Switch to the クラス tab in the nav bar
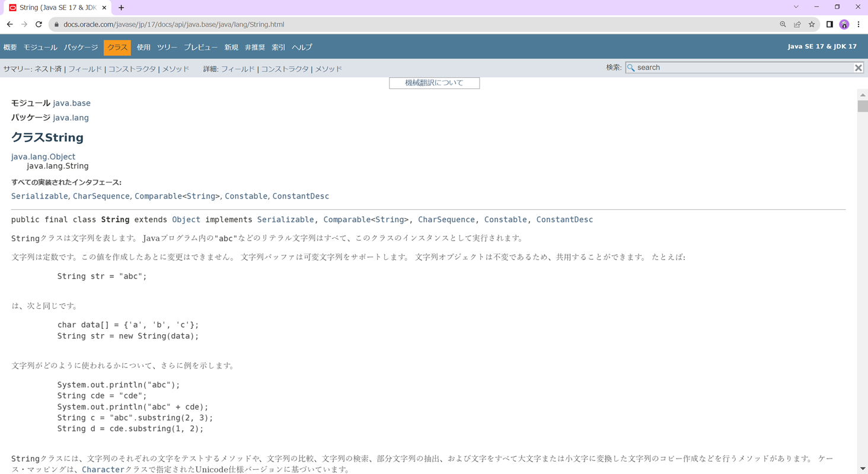The image size is (868, 474). tap(116, 47)
